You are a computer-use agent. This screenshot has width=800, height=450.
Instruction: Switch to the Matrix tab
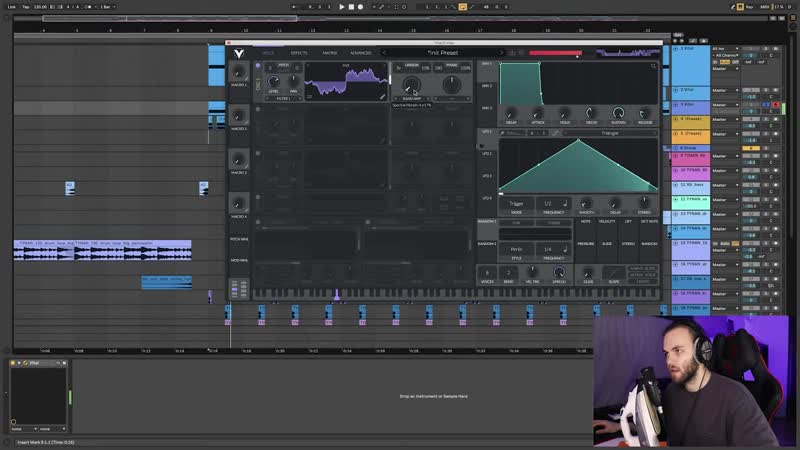coord(329,53)
